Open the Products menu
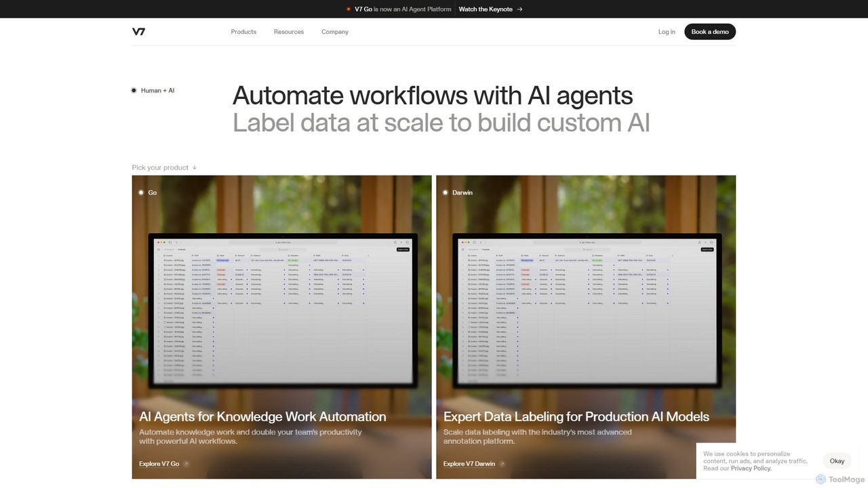 pyautogui.click(x=243, y=32)
